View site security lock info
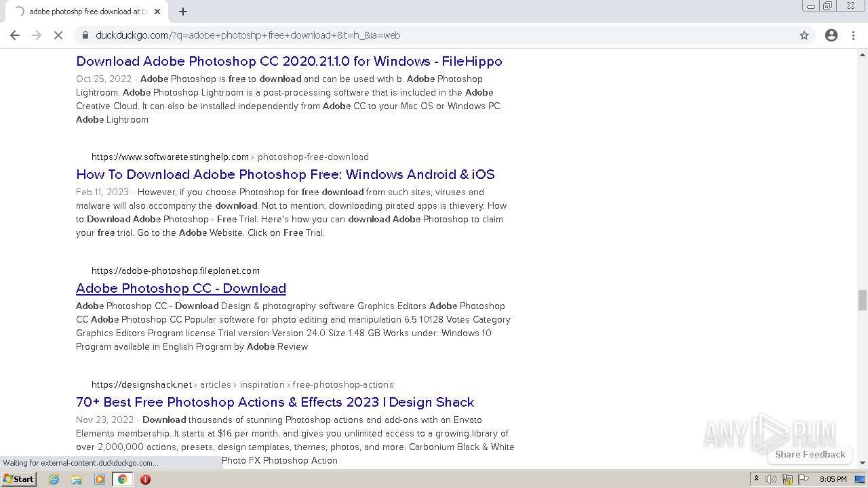 (85, 35)
